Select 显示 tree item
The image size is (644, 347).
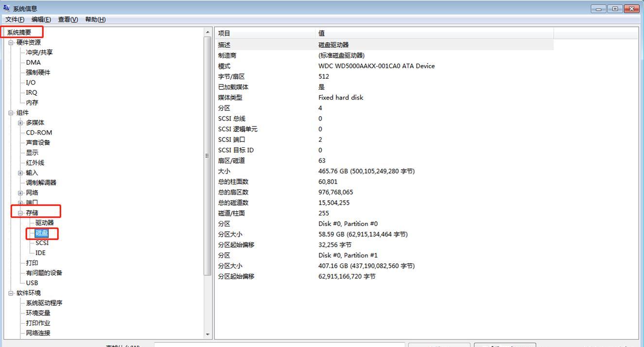click(32, 153)
